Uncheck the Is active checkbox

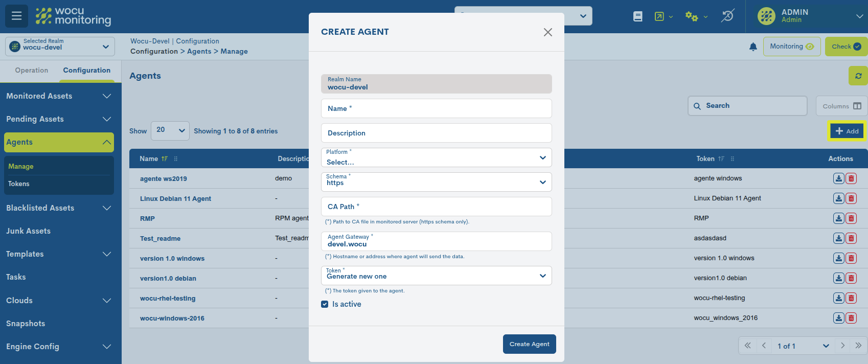pos(325,304)
